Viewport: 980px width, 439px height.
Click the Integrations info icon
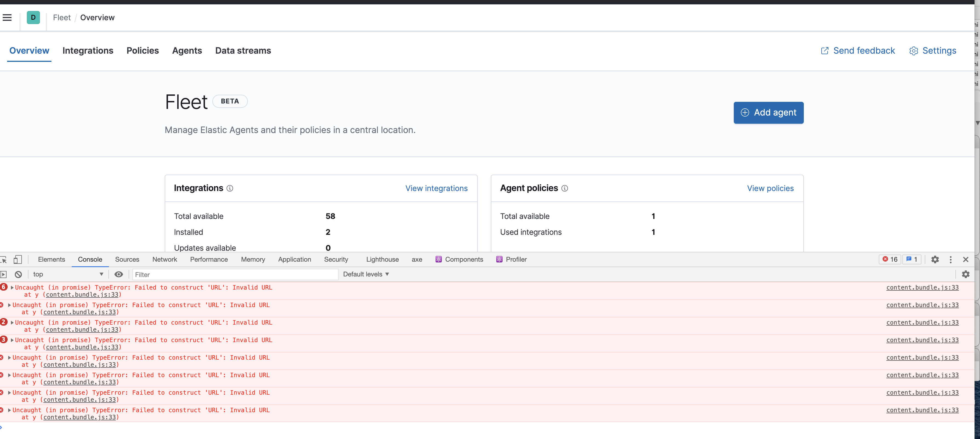[230, 188]
